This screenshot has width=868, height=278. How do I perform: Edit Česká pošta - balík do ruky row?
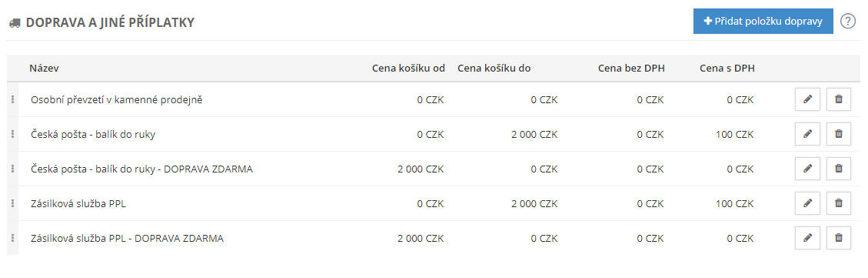807,134
